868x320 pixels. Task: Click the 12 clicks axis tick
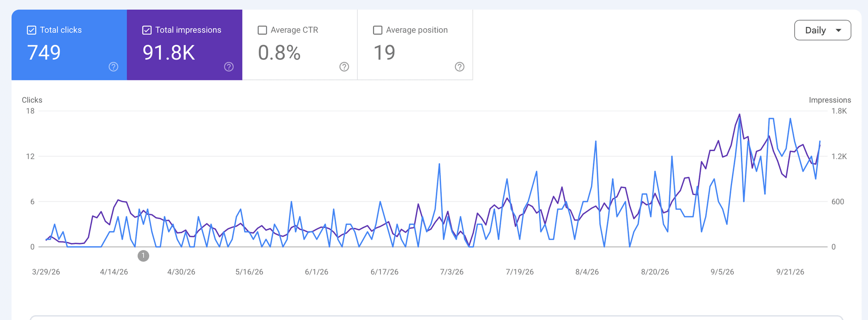(30, 156)
